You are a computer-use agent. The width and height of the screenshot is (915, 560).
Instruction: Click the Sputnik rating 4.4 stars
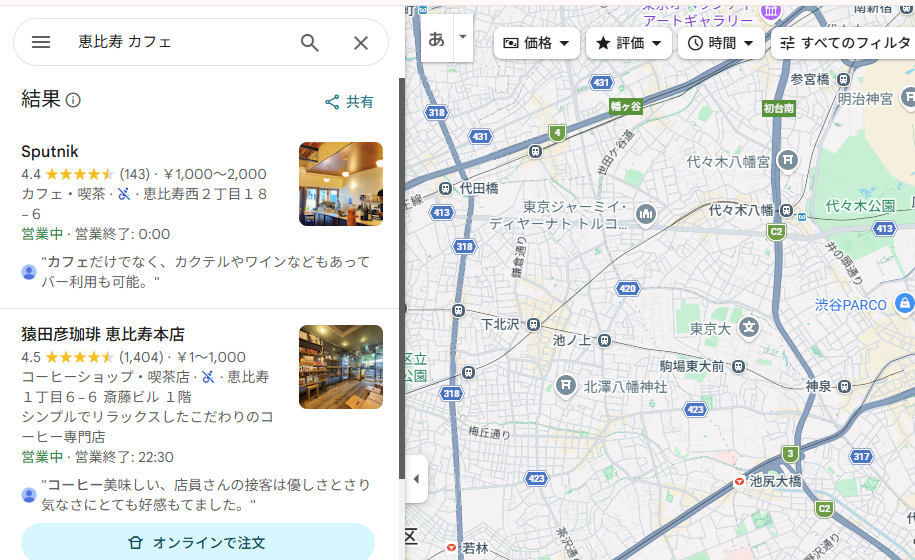point(67,174)
